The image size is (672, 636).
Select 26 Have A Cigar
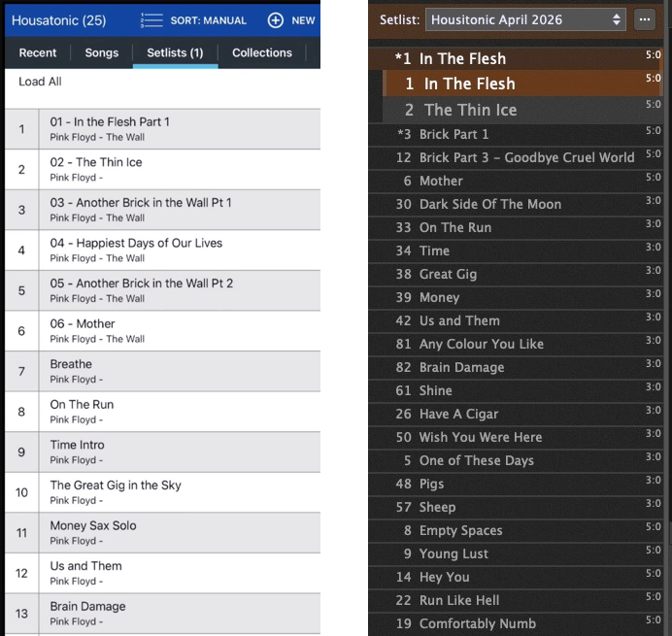pyautogui.click(x=516, y=414)
